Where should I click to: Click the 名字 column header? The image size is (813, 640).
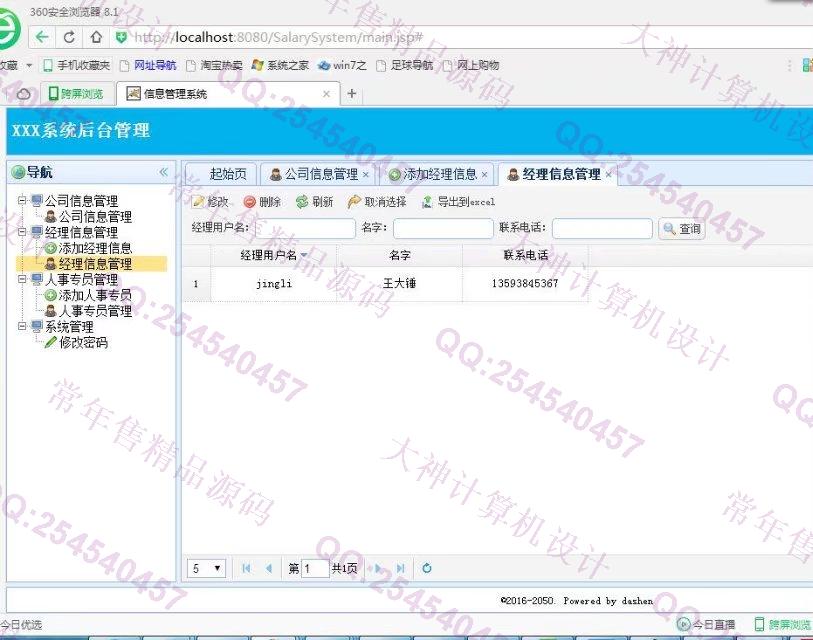400,255
